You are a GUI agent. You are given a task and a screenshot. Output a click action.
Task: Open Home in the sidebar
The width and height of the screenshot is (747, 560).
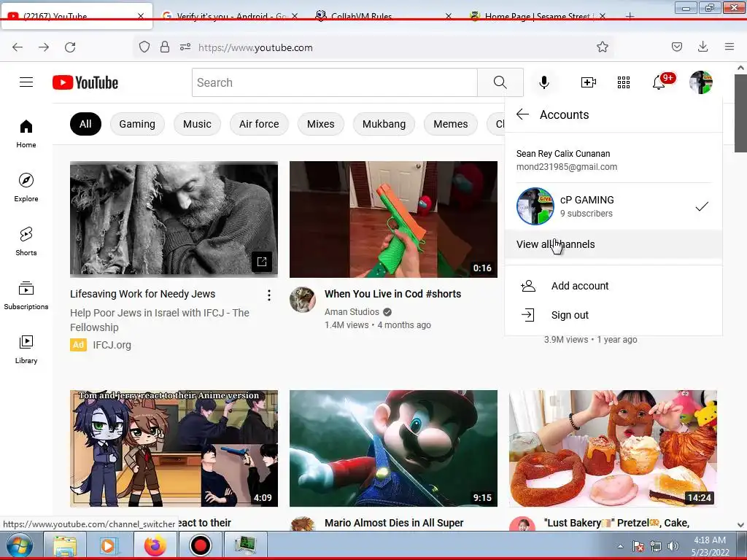click(x=26, y=134)
